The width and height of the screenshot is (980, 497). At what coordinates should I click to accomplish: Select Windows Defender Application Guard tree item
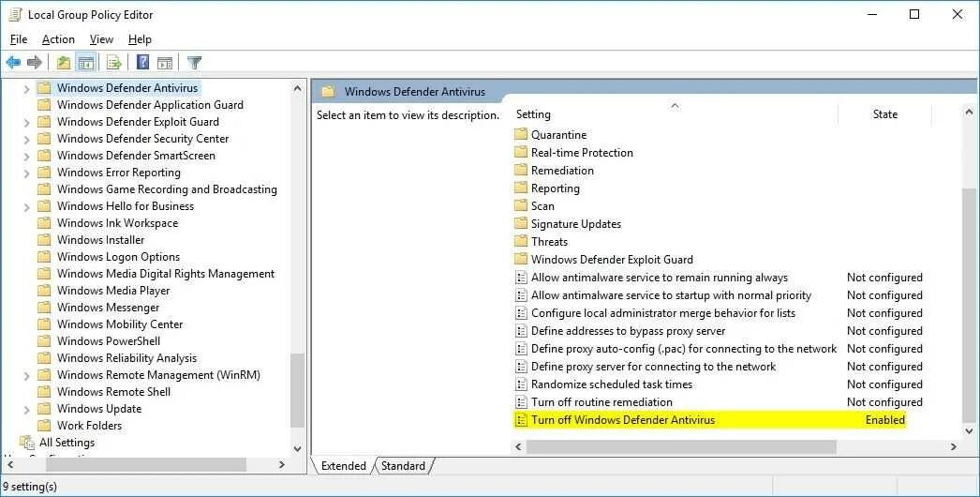150,104
